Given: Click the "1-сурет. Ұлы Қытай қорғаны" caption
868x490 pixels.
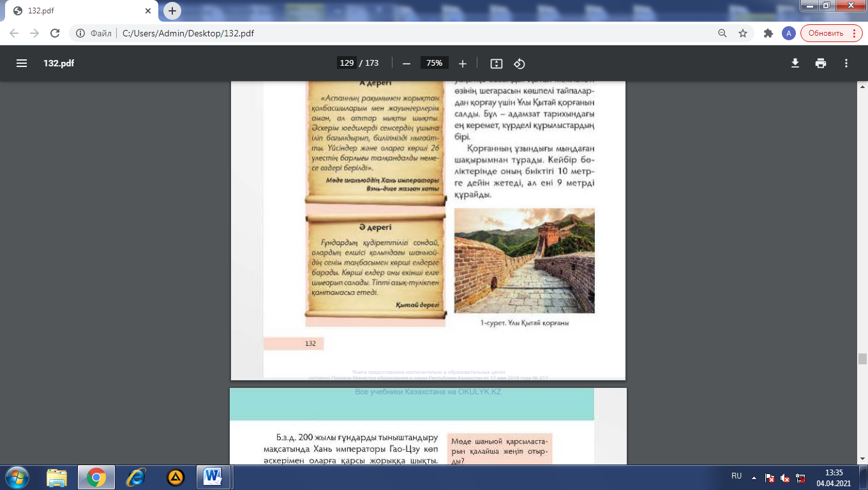Looking at the screenshot, I should (525, 323).
